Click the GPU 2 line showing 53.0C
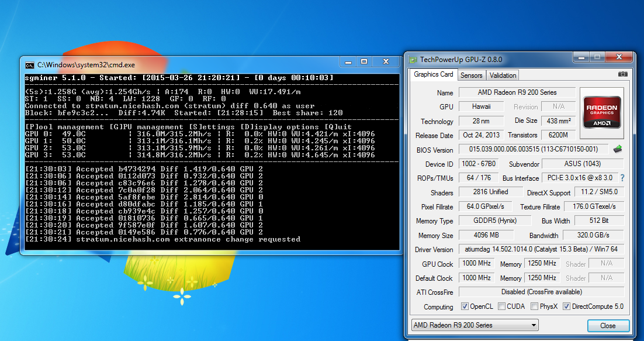Screen dimensions: 644x341 200,148
